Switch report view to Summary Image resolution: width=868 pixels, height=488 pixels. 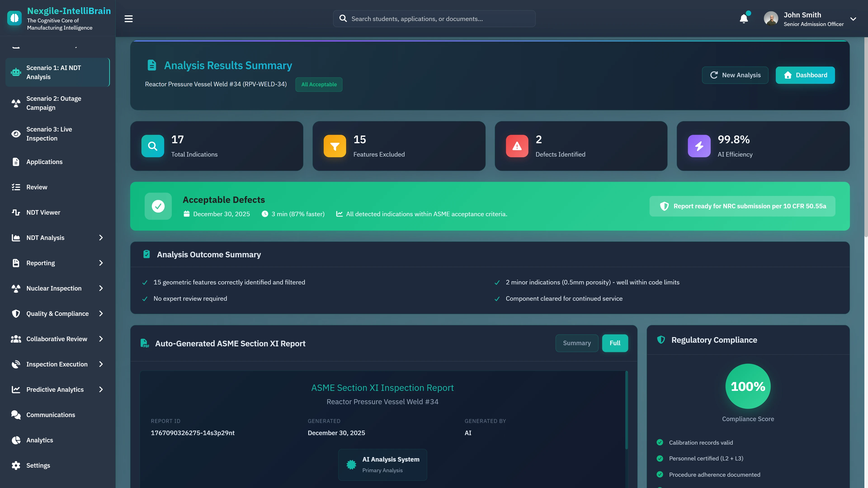(577, 343)
